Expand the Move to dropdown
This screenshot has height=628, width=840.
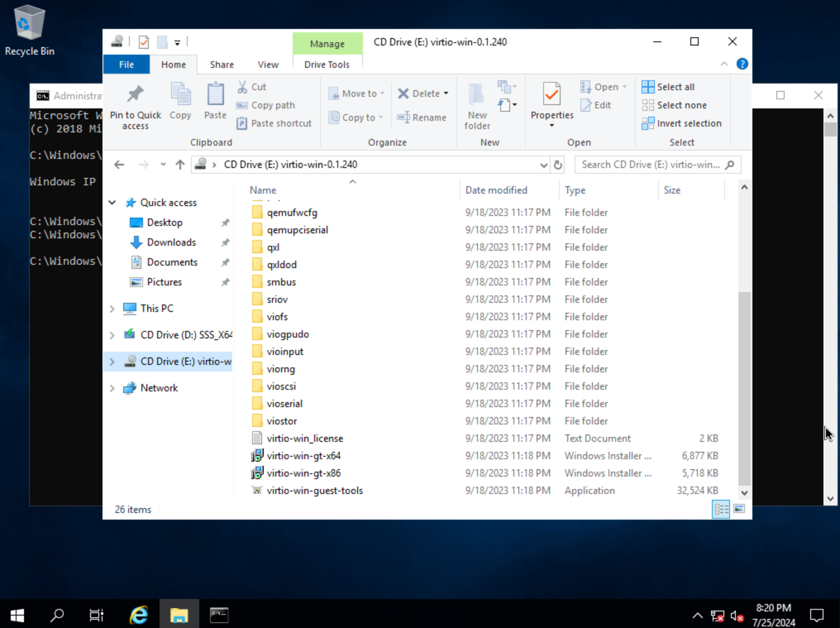point(382,93)
